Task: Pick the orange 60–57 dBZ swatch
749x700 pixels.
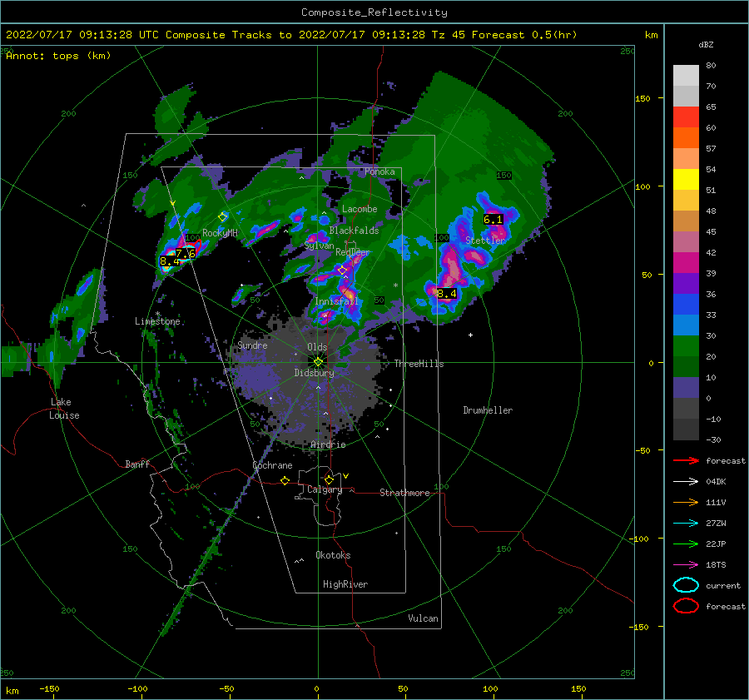Action: click(x=686, y=138)
